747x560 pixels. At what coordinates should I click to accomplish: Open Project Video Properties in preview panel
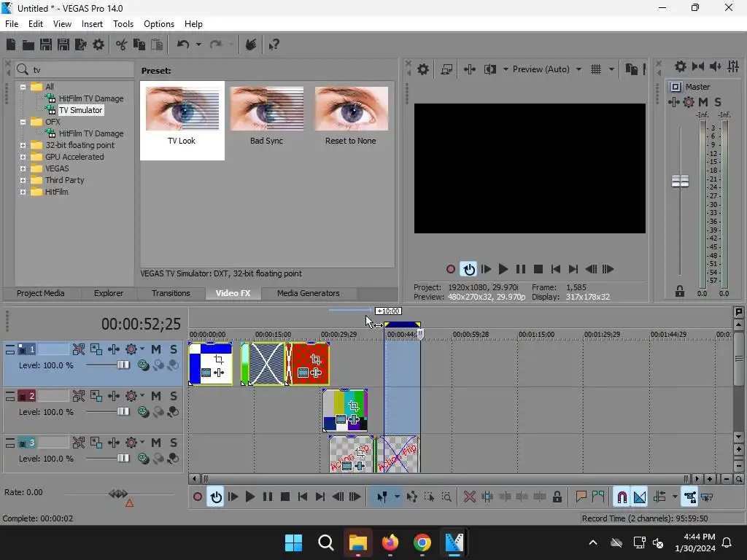point(423,69)
